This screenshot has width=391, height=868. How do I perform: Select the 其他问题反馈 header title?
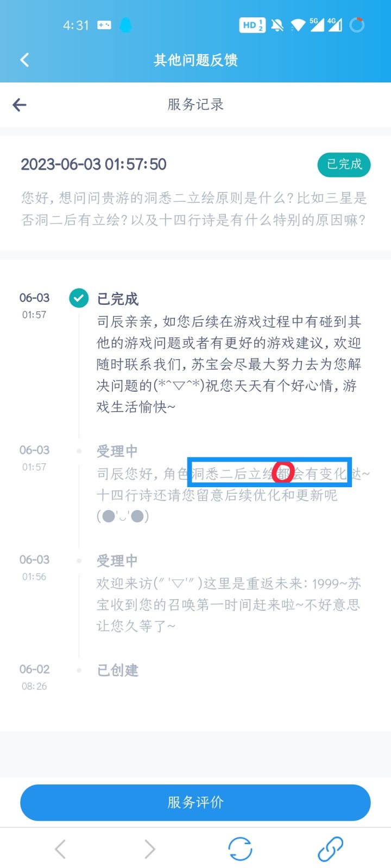point(195,60)
